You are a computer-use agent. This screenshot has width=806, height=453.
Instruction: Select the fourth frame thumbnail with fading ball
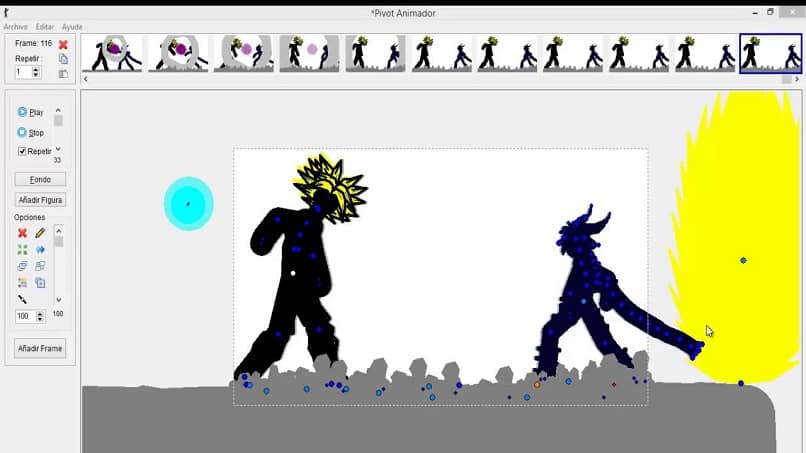coord(309,53)
